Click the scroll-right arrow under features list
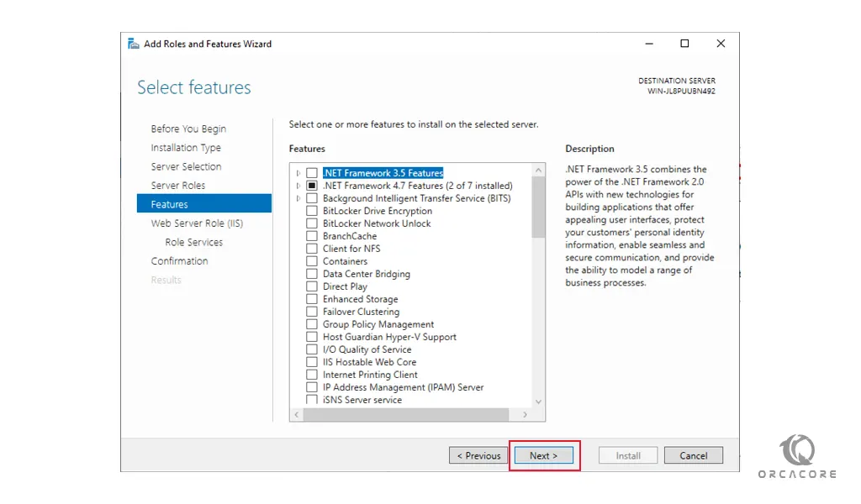The width and height of the screenshot is (861, 504). pyautogui.click(x=525, y=415)
